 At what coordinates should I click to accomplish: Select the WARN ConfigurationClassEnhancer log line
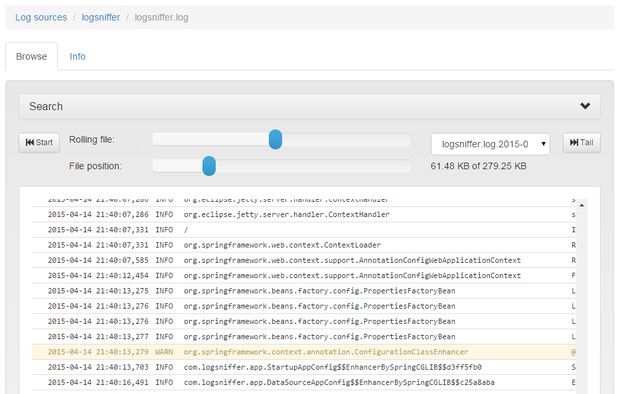click(304, 352)
